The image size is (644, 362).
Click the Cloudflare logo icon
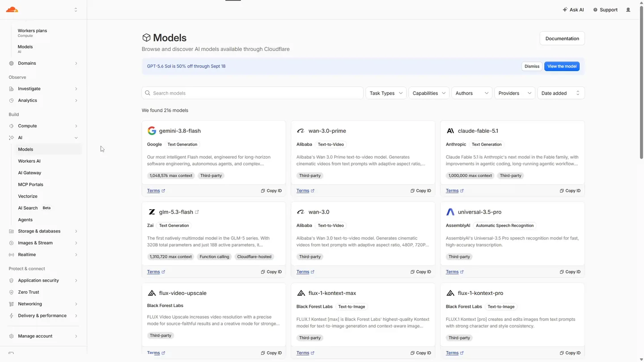(12, 9)
